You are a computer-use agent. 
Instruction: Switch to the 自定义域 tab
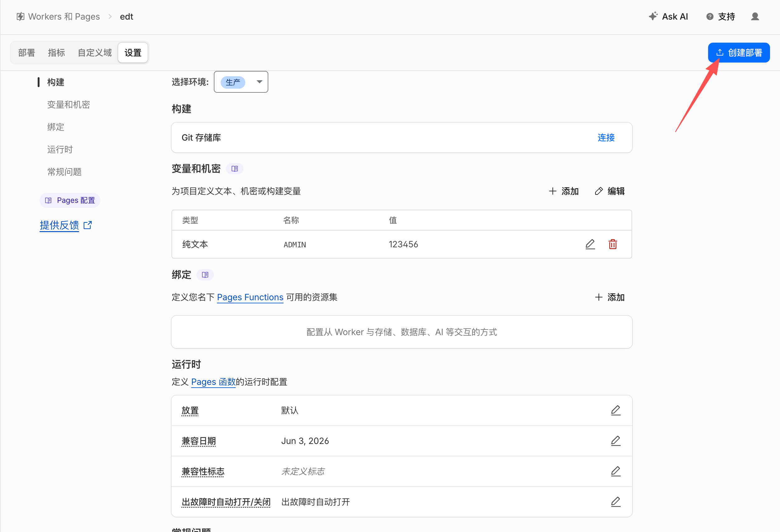pos(95,53)
